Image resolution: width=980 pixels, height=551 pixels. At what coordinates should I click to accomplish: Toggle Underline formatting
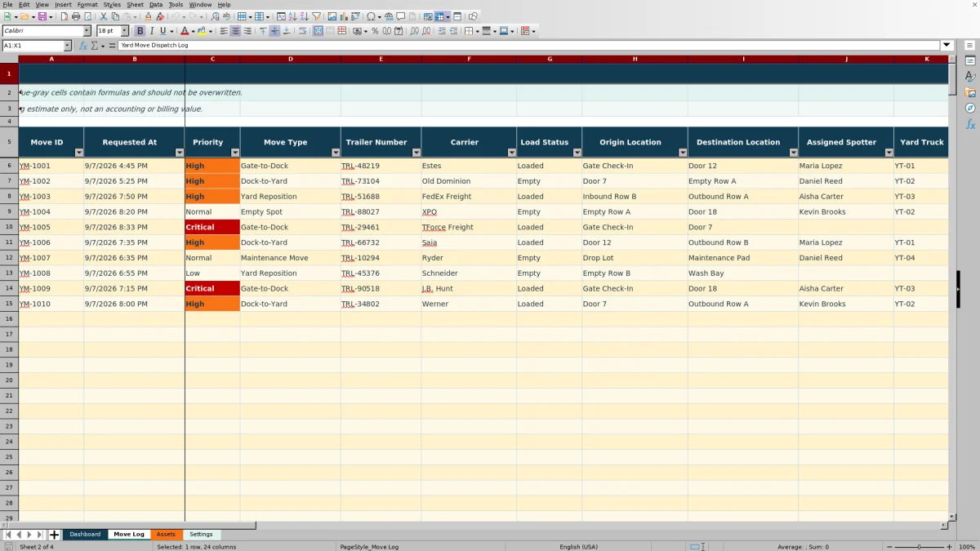[x=163, y=31]
